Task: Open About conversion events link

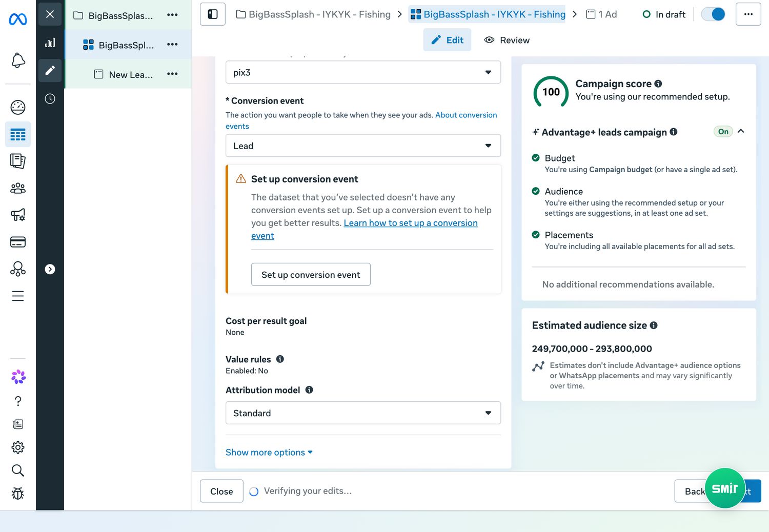Action: pyautogui.click(x=361, y=120)
